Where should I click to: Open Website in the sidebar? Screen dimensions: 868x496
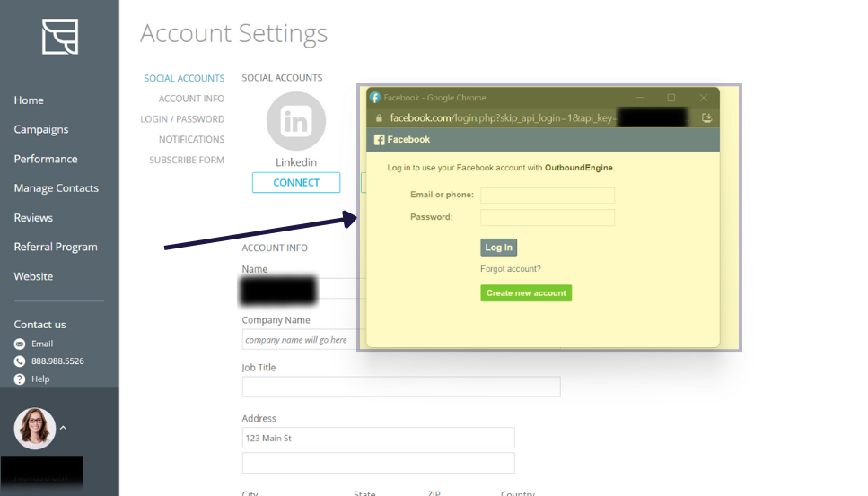coord(33,276)
